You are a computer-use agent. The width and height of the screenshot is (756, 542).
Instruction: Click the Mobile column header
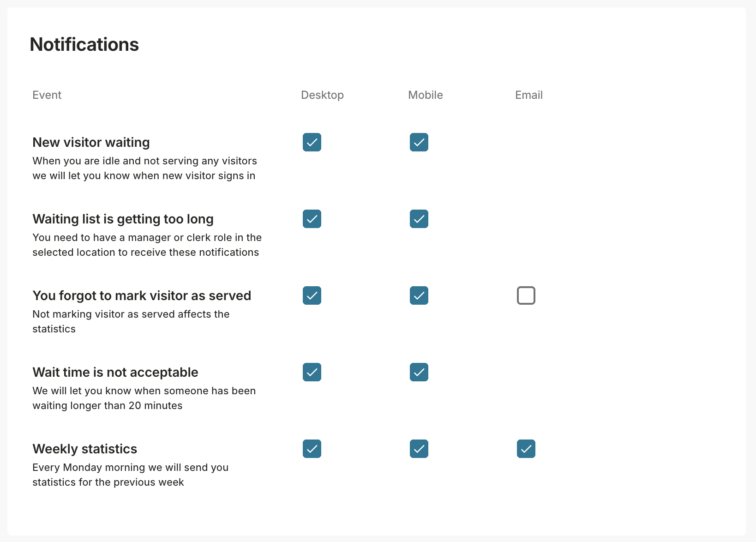[x=425, y=95]
